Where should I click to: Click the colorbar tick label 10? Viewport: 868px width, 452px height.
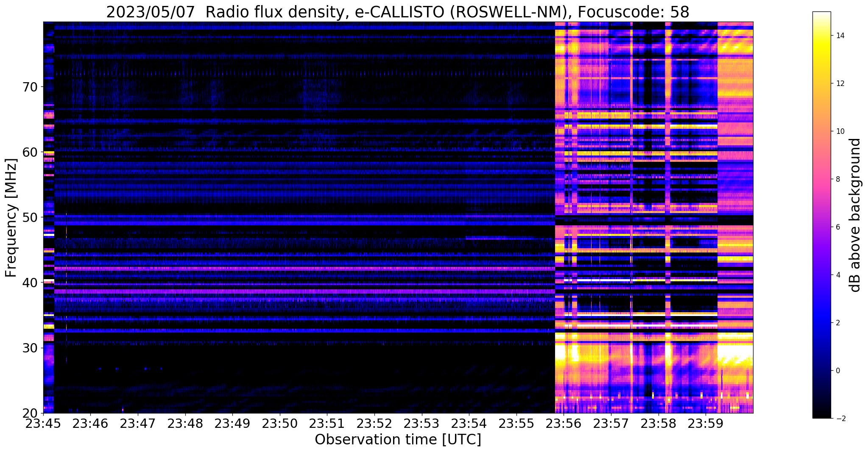coord(840,131)
